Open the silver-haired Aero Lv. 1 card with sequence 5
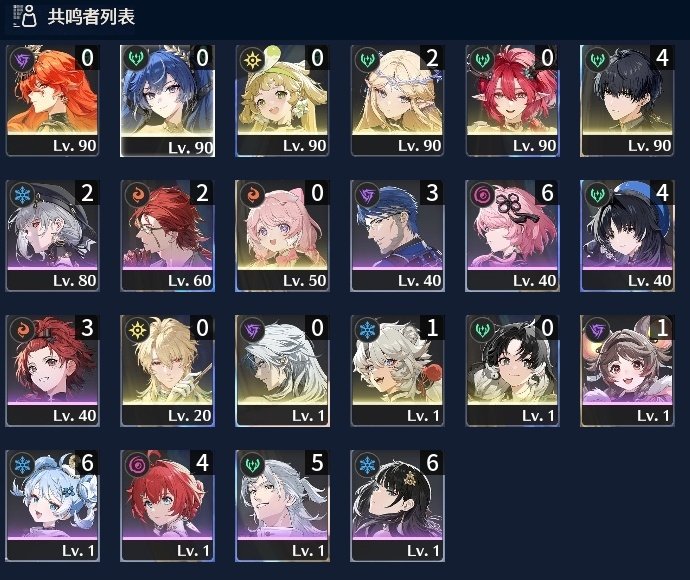This screenshot has height=580, width=690. 283,506
